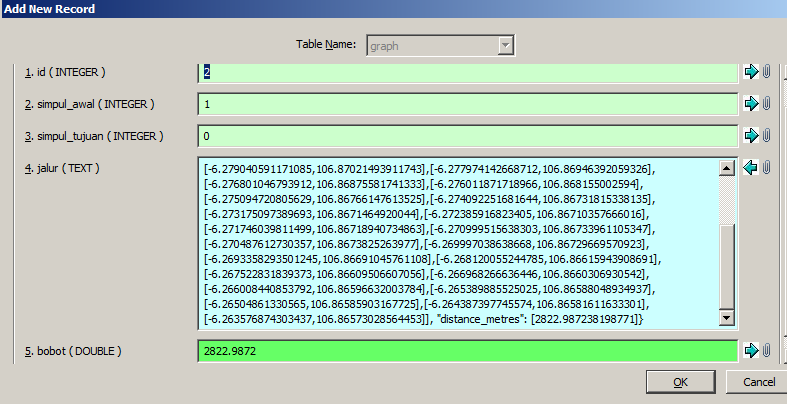Click the arrow icon beside simpul_awal field
The width and height of the screenshot is (787, 404).
click(x=752, y=103)
